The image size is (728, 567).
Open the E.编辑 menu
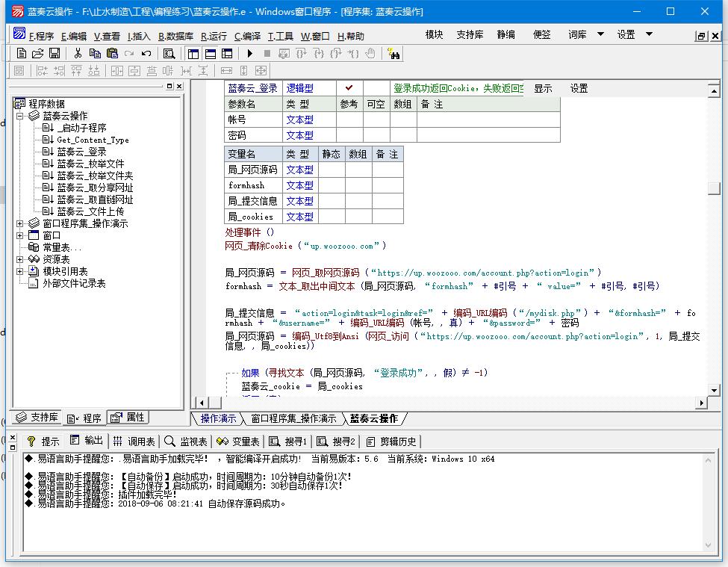(x=74, y=36)
